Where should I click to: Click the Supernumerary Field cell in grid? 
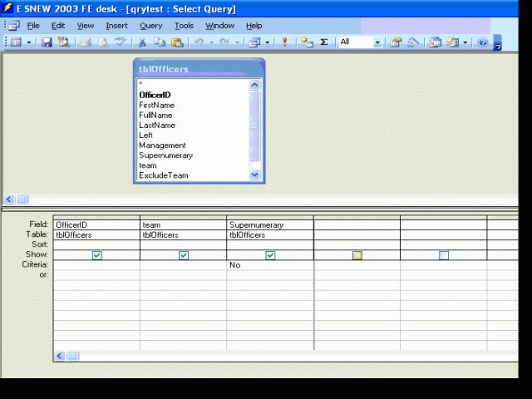point(270,225)
